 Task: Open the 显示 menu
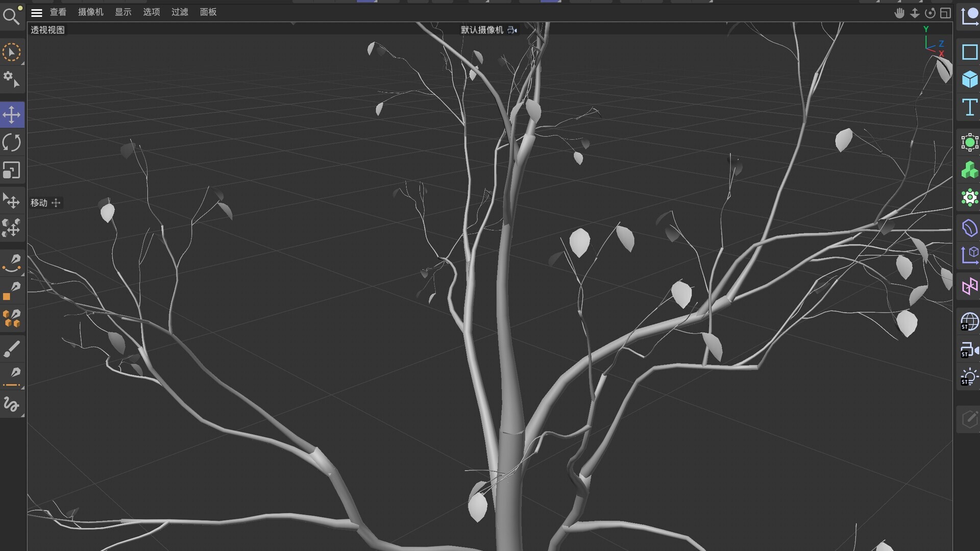coord(123,12)
